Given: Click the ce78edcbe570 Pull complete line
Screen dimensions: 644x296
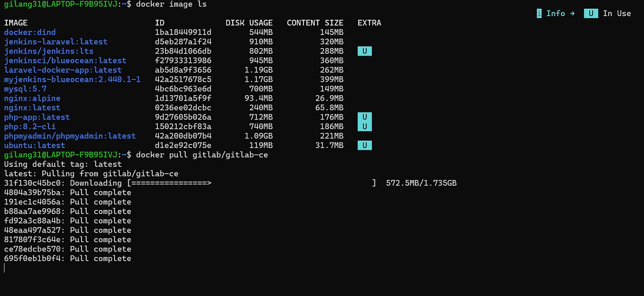Looking at the screenshot, I should coord(68,249).
